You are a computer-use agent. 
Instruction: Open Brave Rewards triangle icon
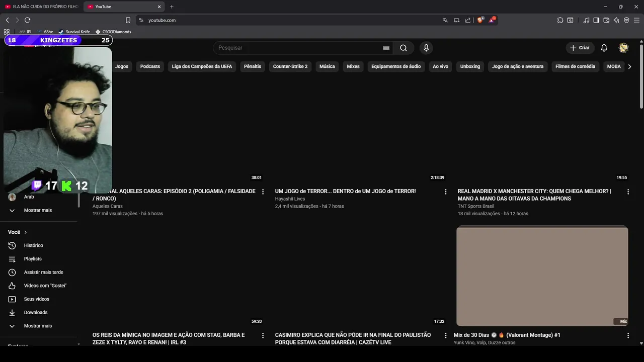(492, 20)
